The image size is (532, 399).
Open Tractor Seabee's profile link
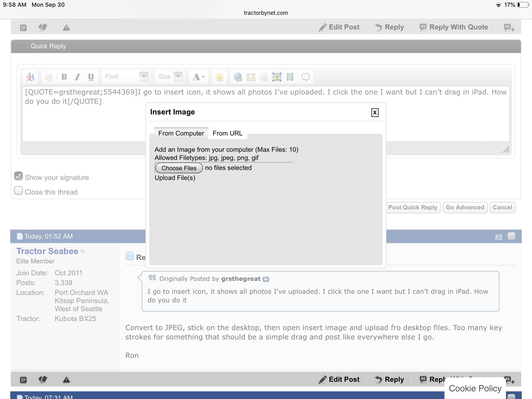click(47, 251)
